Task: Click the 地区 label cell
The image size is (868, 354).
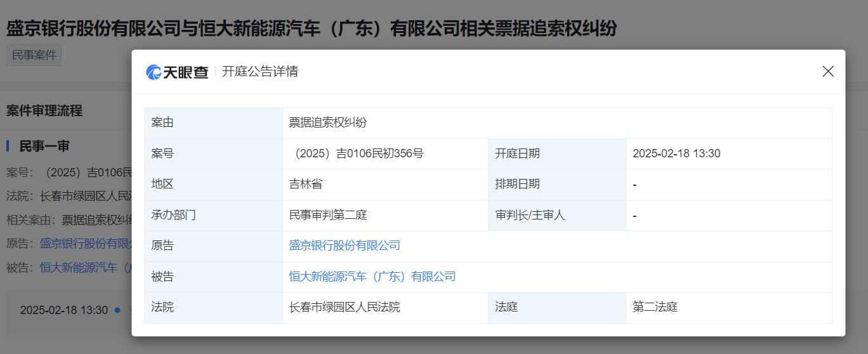Action: click(x=214, y=184)
